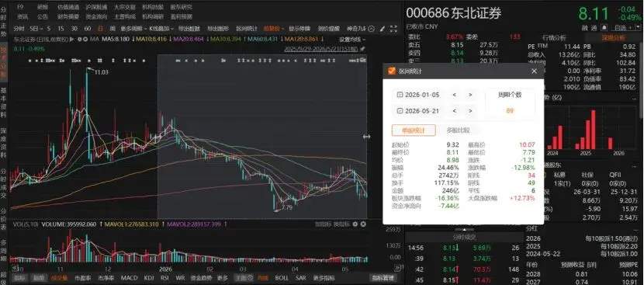This screenshot has height=285, width=644.
Task: Select the SAR overlay indicator
Action: 301,278
